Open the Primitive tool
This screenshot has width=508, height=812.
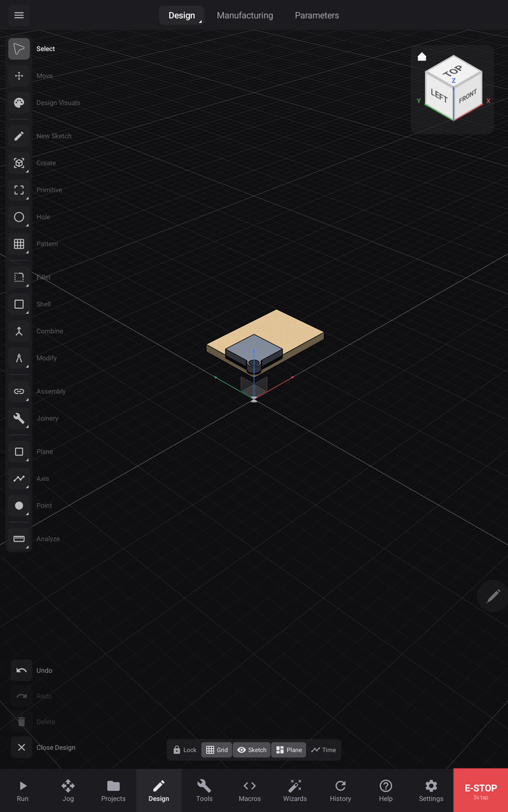tap(19, 190)
